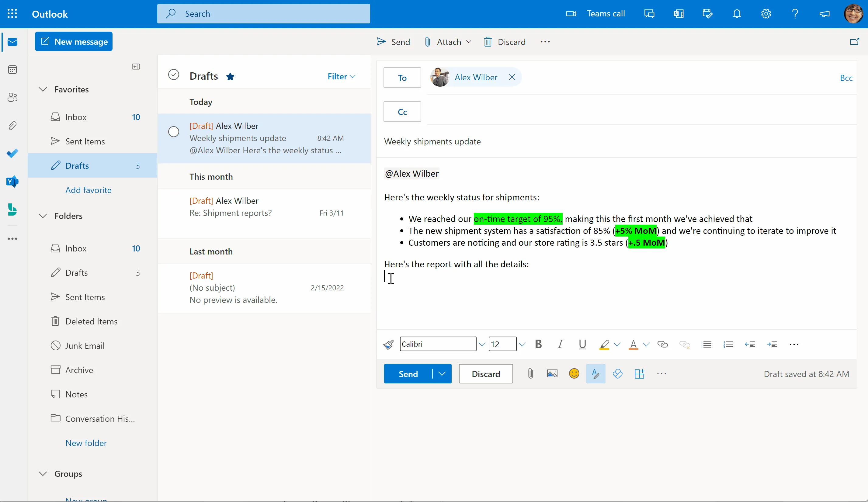Open Junk Email folder
Screen dimensions: 868x502
coord(85,346)
